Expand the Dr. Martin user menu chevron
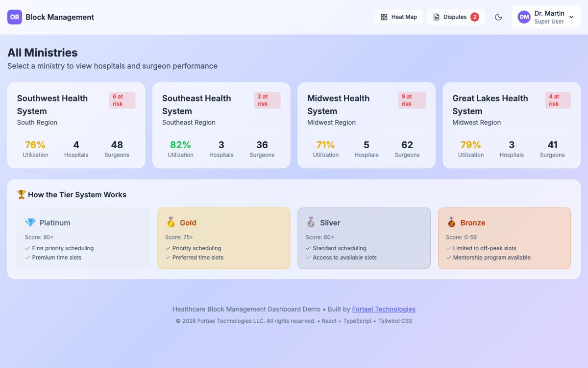Viewport: 588px width, 368px height. point(571,17)
